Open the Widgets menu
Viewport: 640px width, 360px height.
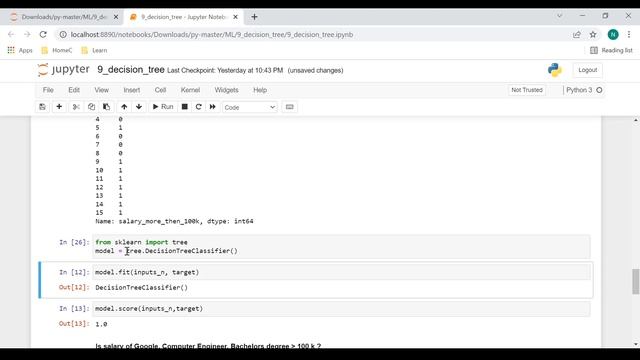(226, 90)
